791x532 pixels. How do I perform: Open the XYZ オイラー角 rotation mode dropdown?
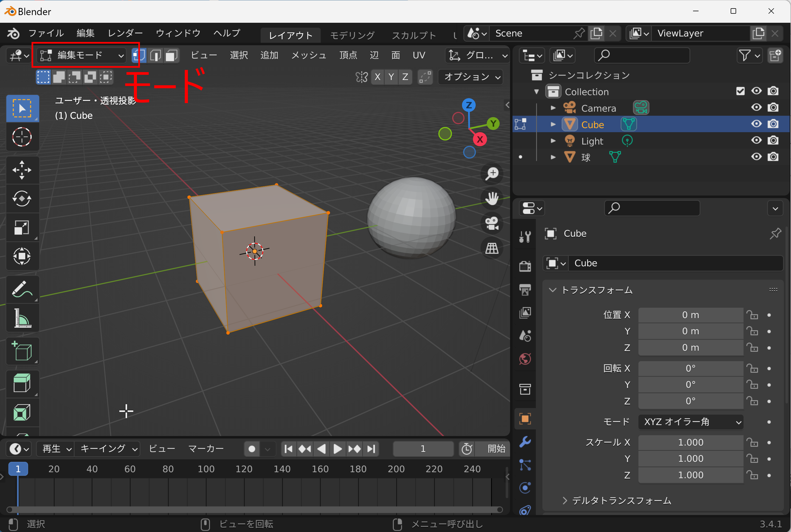click(x=691, y=422)
